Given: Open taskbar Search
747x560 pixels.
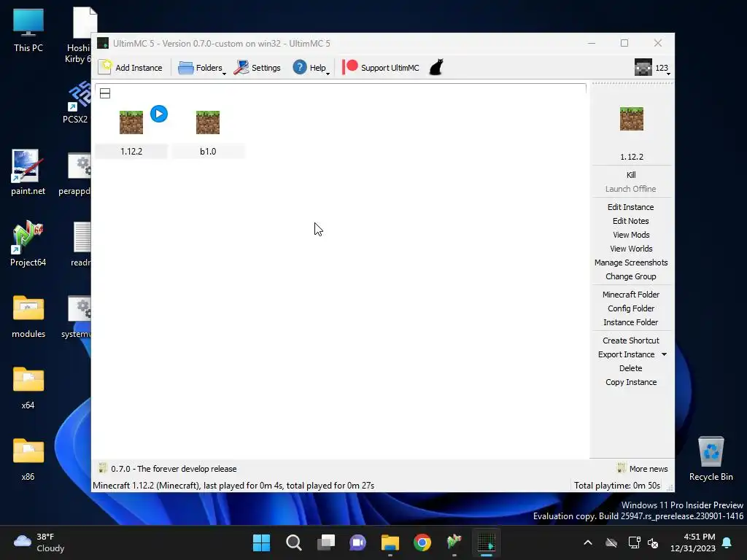Looking at the screenshot, I should 293,542.
